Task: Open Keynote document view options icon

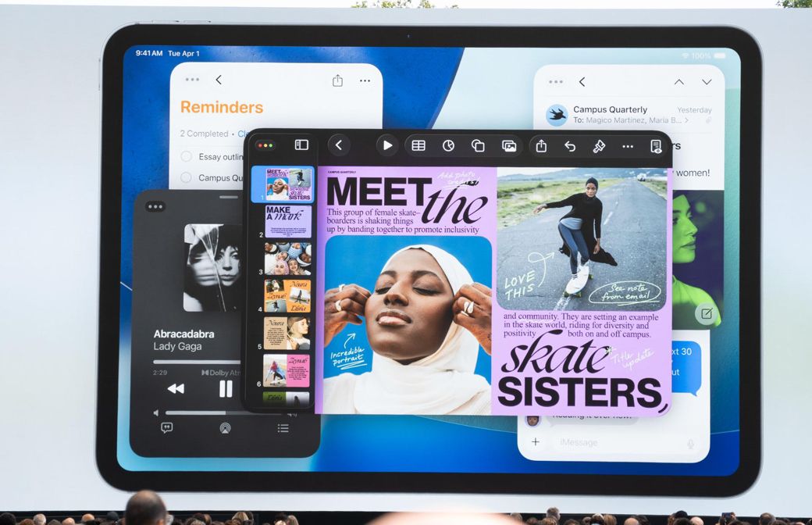Action: 656,147
